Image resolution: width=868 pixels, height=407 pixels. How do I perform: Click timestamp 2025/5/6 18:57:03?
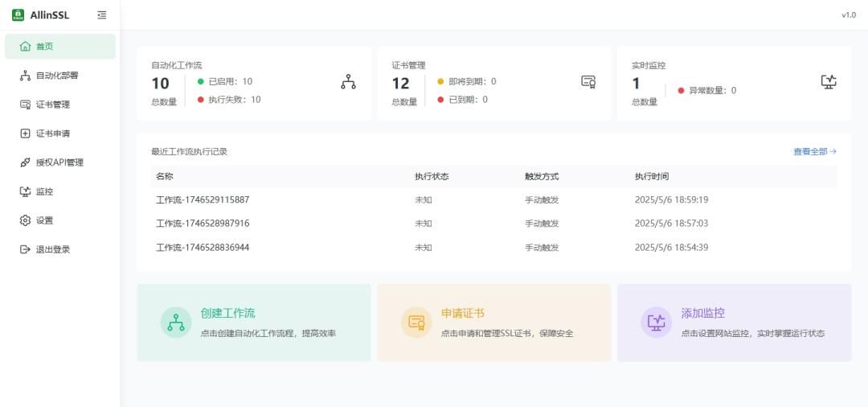pos(671,223)
